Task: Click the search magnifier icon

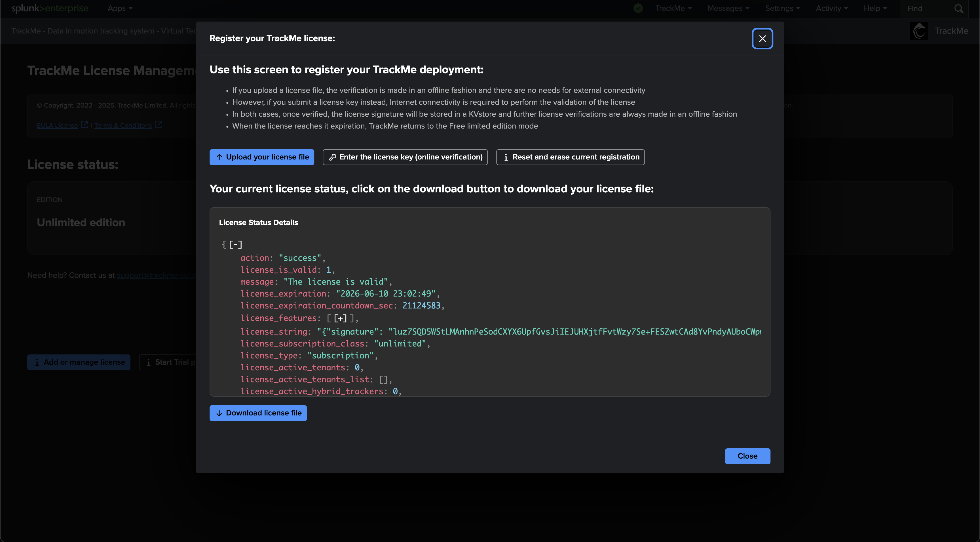Action: 959,9
